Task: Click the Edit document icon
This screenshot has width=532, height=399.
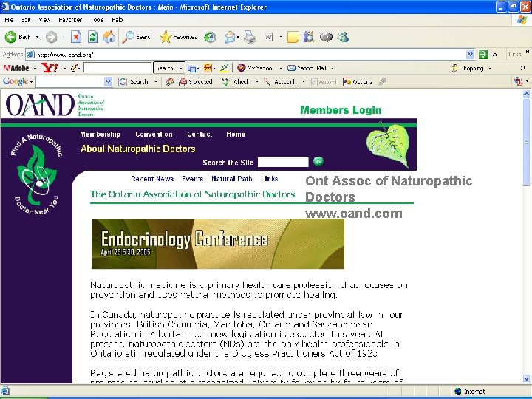Action: 268,37
